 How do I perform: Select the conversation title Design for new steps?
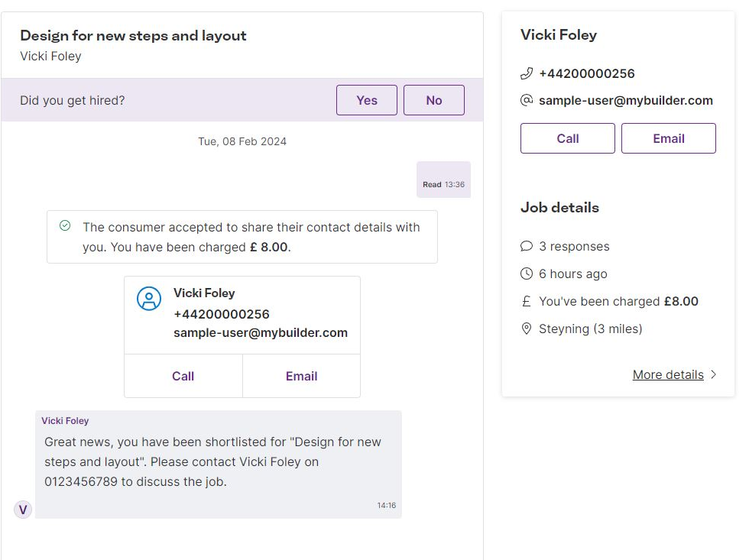(132, 35)
